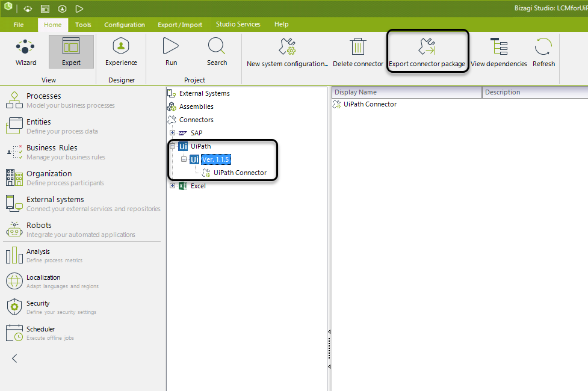Click Export connector package
The width and height of the screenshot is (588, 391).
[x=427, y=53]
